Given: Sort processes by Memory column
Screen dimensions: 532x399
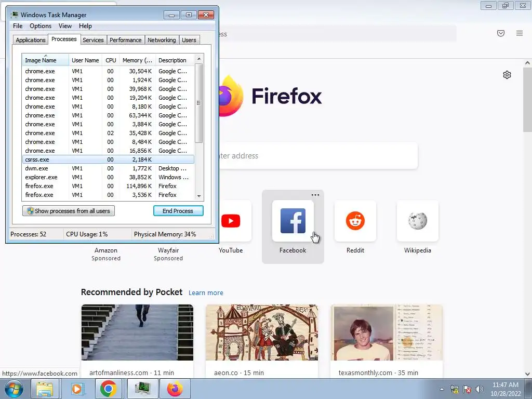Looking at the screenshot, I should 137,60.
